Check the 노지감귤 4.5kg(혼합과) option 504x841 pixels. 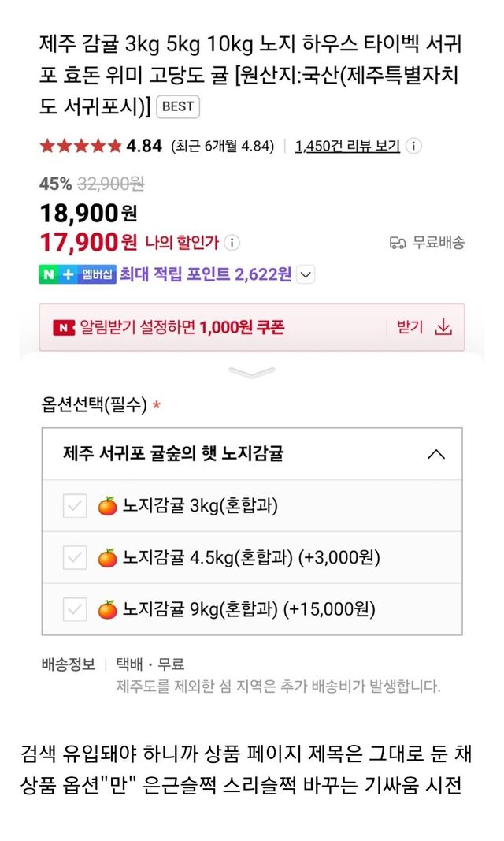coord(73,557)
